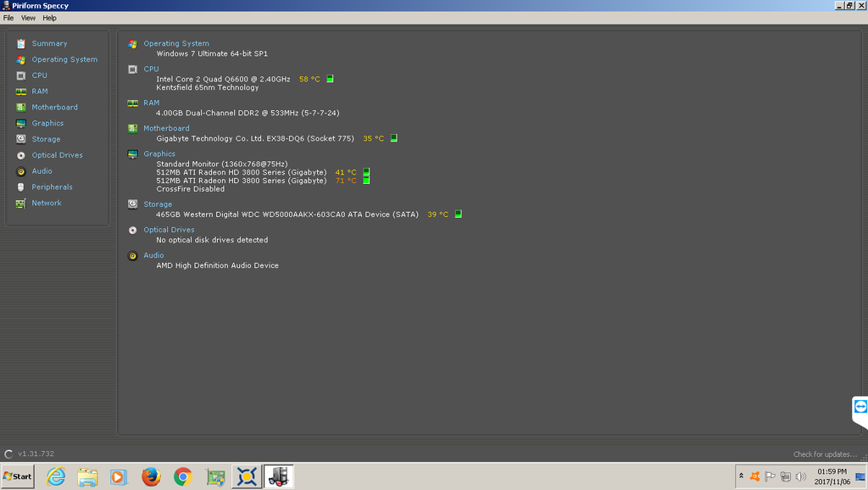
Task: Go to the CPU sidebar section
Action: (39, 75)
